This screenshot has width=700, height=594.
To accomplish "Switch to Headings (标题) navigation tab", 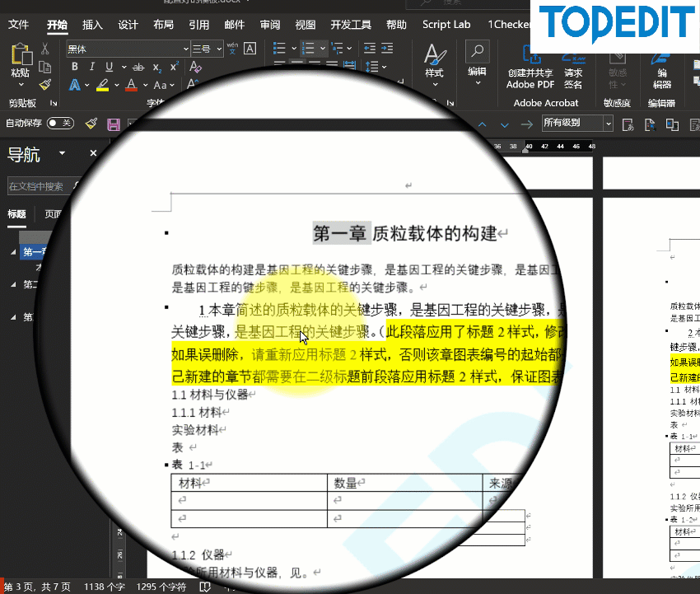I will (x=16, y=214).
